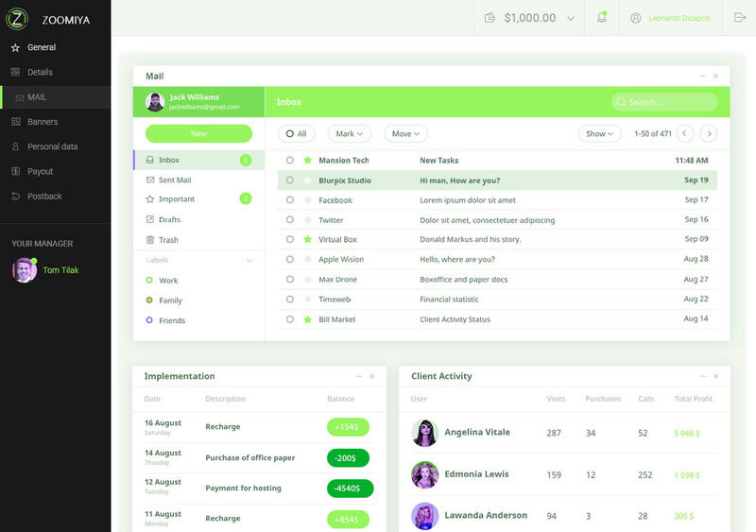Open Drafts folder in mail sidebar
Image resolution: width=756 pixels, height=532 pixels.
click(169, 219)
